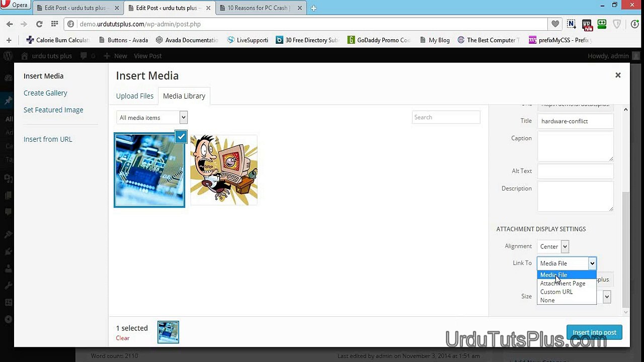This screenshot has width=644, height=362.
Task: Open prefixMyCSS bookmark
Action: [x=560, y=40]
